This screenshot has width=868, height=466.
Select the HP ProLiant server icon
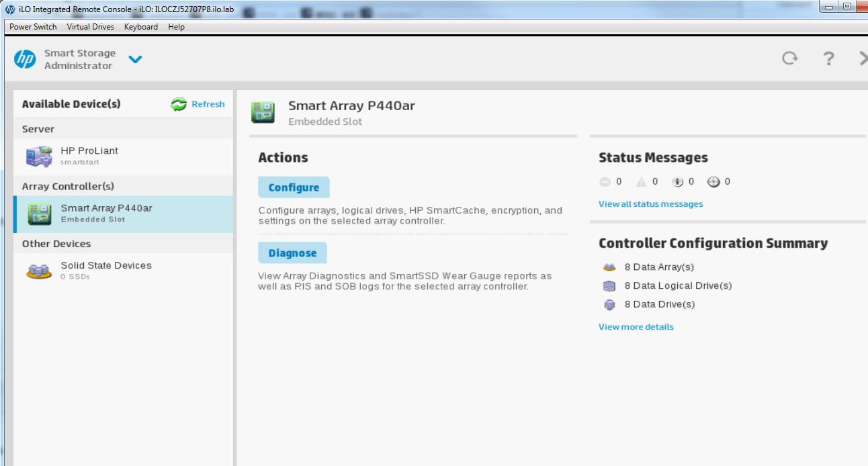(x=39, y=156)
